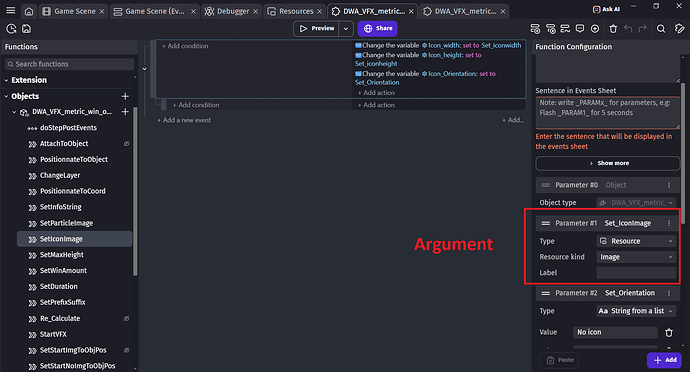Collapse the Objects section
This screenshot has height=372, width=690.
6,96
